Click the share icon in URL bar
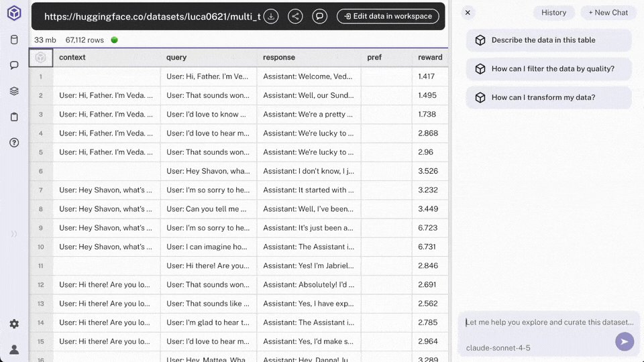Screen dimensions: 644x362 tap(295, 16)
